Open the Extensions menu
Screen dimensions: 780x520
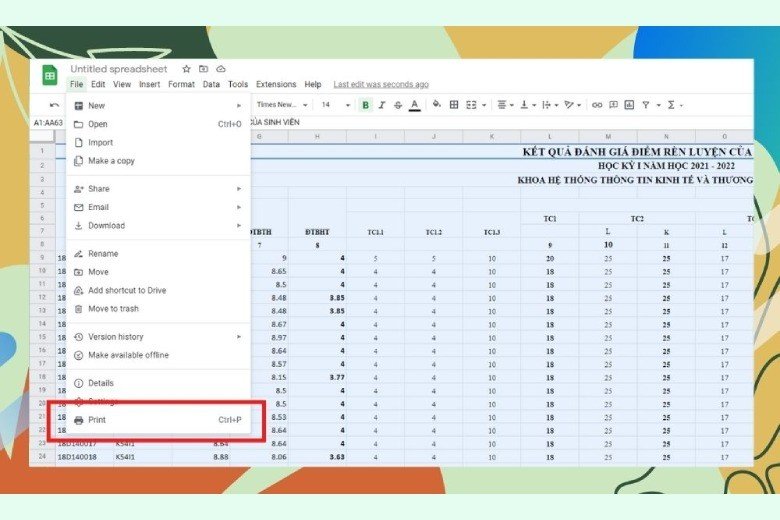tap(276, 84)
